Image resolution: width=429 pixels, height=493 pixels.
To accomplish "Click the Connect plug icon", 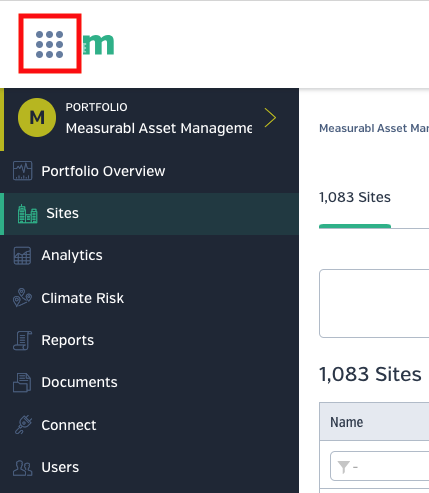I will tap(23, 425).
